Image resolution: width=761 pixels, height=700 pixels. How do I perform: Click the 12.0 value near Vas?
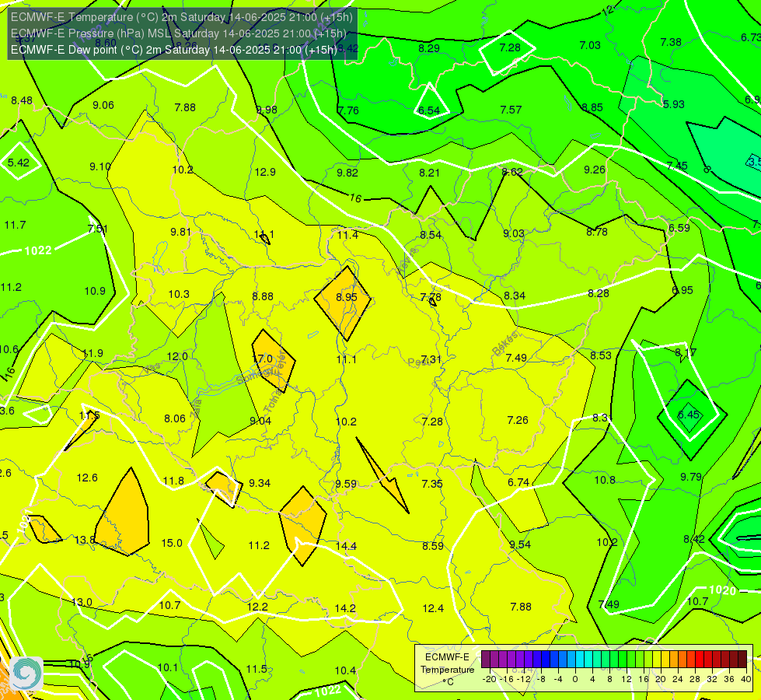(177, 356)
